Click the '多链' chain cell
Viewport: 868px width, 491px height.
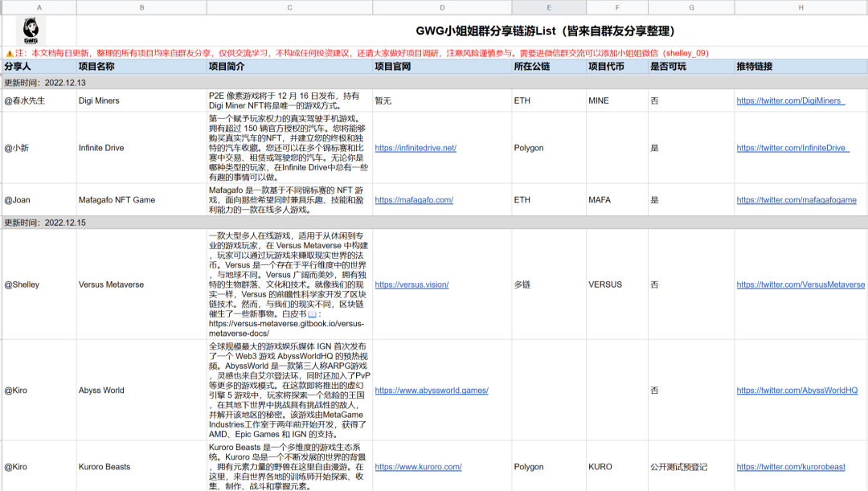(x=549, y=284)
